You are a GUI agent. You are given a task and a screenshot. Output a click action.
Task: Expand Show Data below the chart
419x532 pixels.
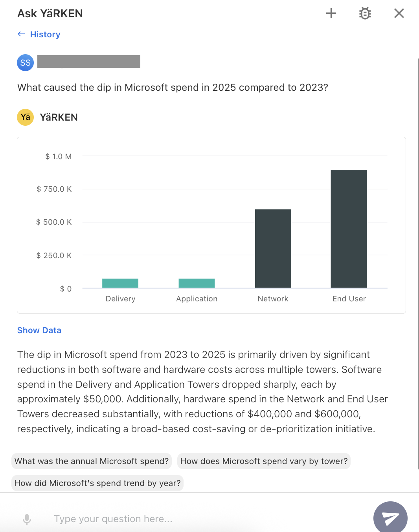pyautogui.click(x=39, y=330)
